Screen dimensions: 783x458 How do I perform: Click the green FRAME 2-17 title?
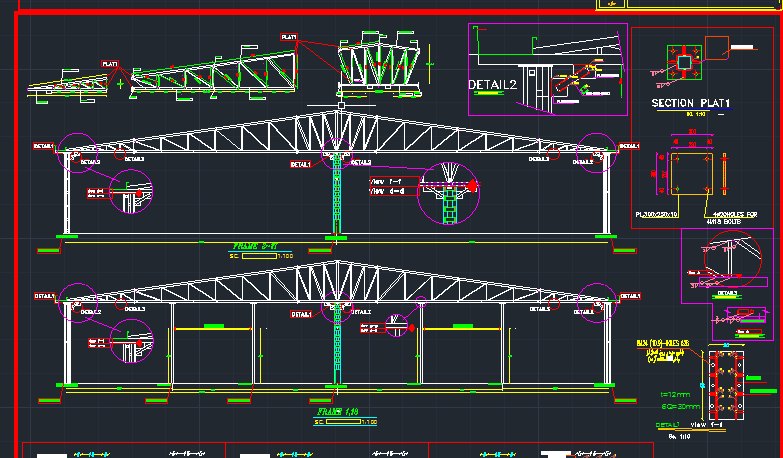[x=255, y=246]
